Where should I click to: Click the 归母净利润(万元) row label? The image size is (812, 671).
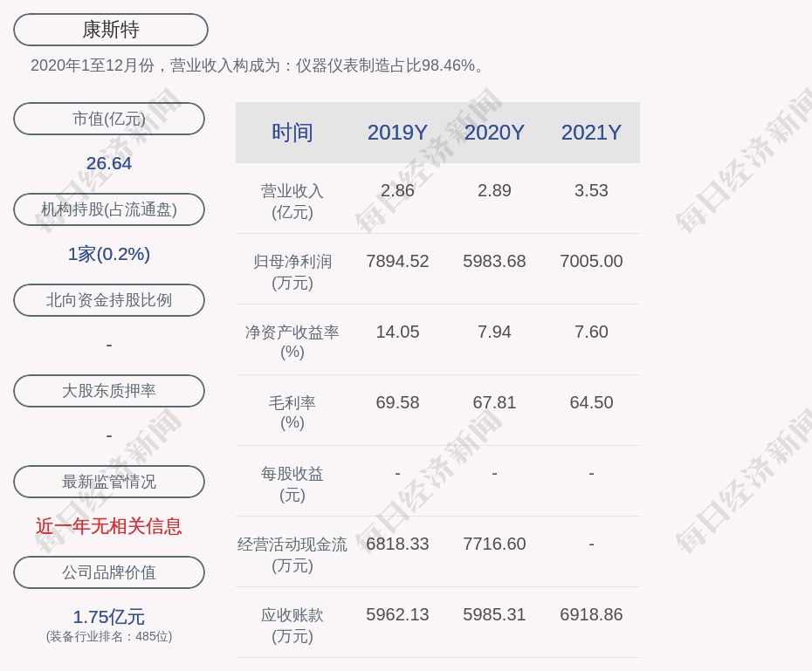coord(292,272)
